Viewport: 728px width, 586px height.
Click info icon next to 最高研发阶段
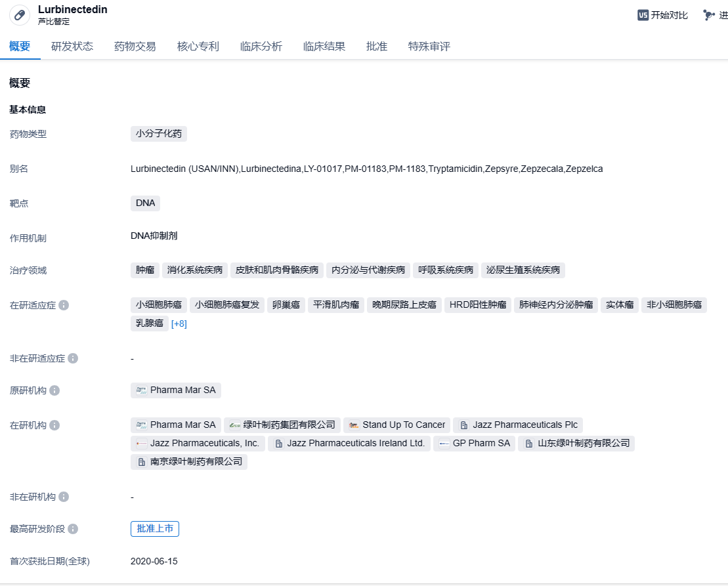tap(73, 529)
